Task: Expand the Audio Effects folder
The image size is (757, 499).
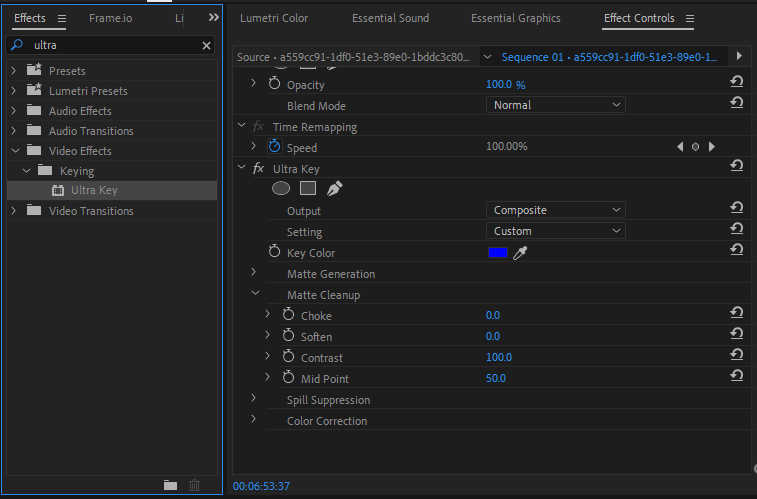Action: pyautogui.click(x=14, y=111)
